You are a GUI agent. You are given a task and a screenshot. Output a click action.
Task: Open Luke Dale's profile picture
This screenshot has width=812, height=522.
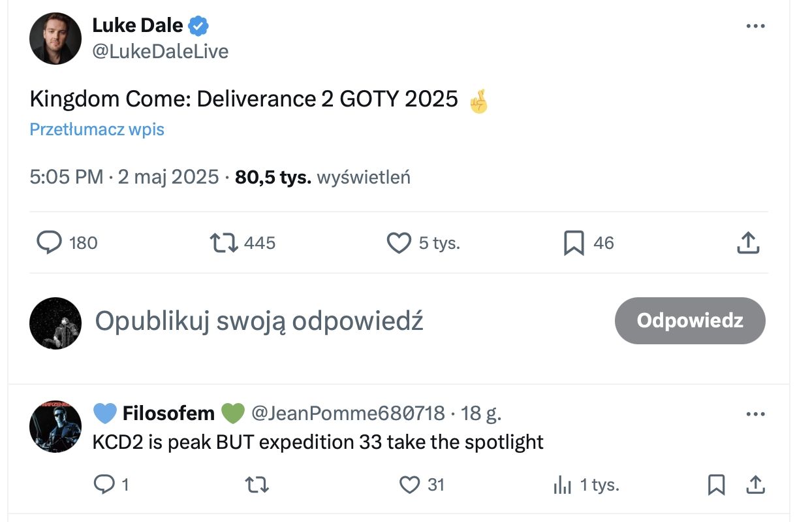click(x=55, y=38)
